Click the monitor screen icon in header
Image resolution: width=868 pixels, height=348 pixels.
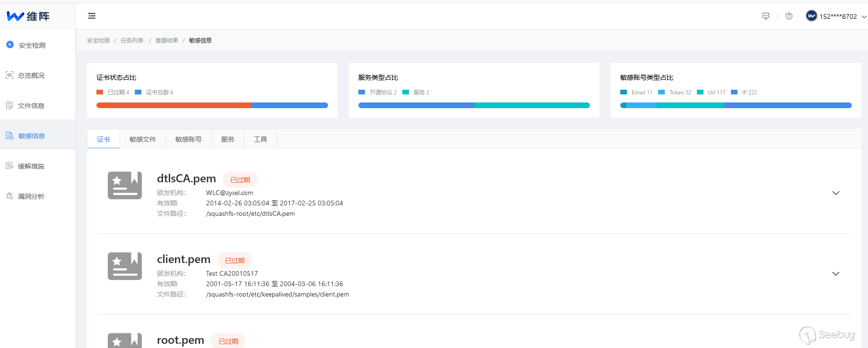[x=766, y=16]
